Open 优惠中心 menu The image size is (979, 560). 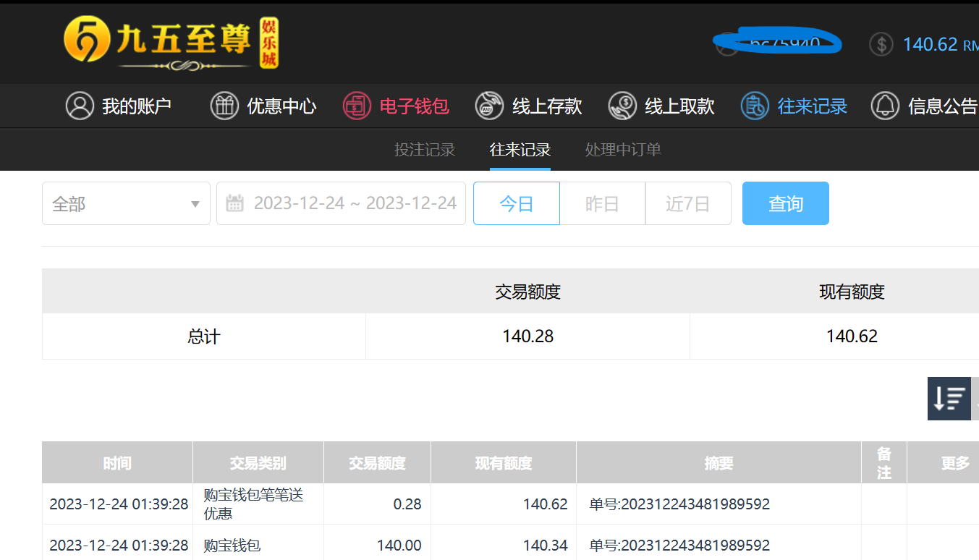[x=263, y=106]
